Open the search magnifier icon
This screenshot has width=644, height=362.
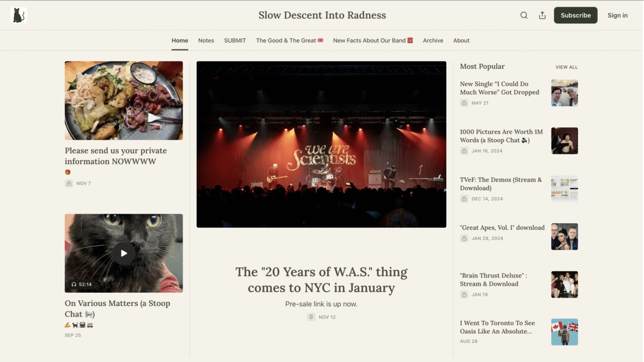[x=524, y=15]
